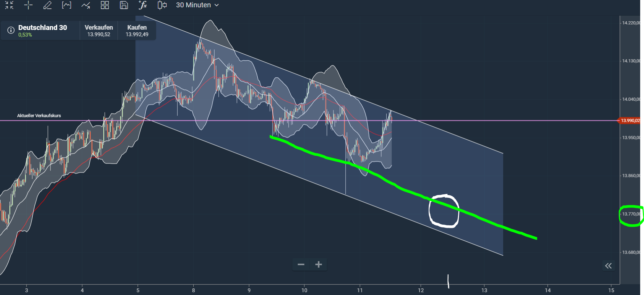
Task: Click the Deutschland 30 instrument name
Action: pos(43,28)
